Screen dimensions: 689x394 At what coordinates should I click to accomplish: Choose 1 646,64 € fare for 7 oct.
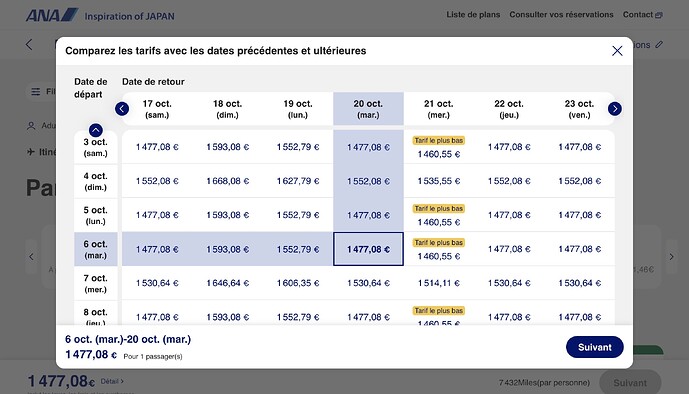click(227, 283)
